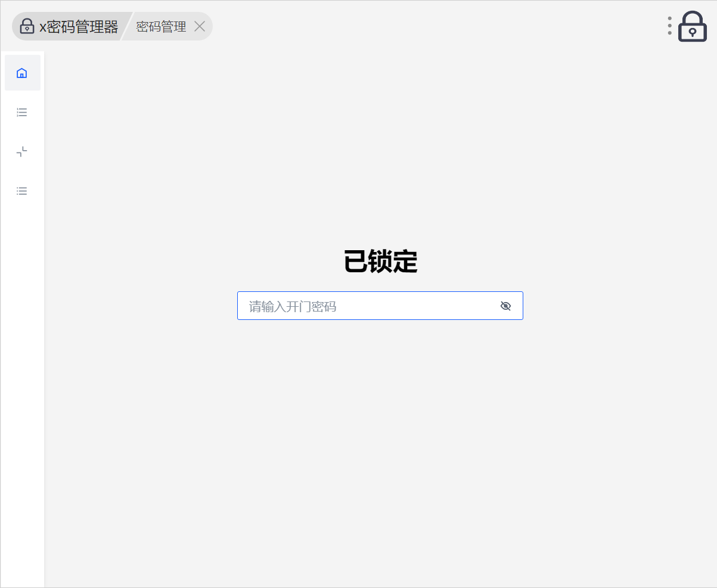Toggle password visibility eye icon
717x588 pixels.
click(505, 306)
